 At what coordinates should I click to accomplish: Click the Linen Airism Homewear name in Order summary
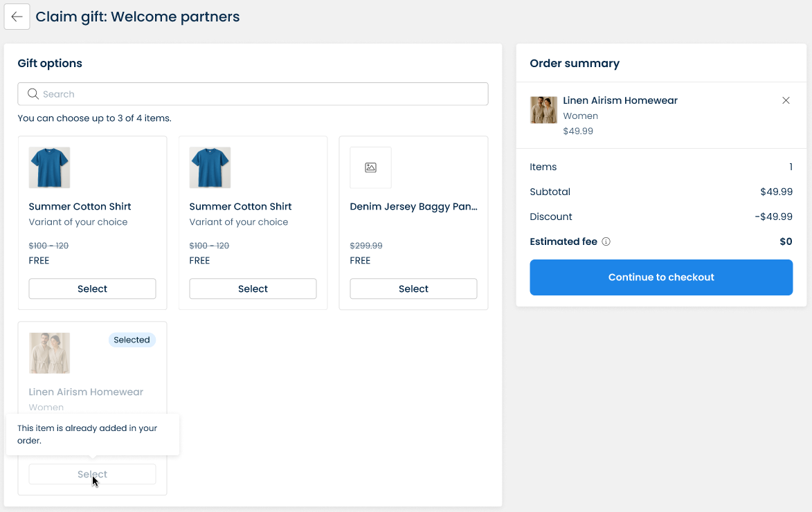click(620, 100)
